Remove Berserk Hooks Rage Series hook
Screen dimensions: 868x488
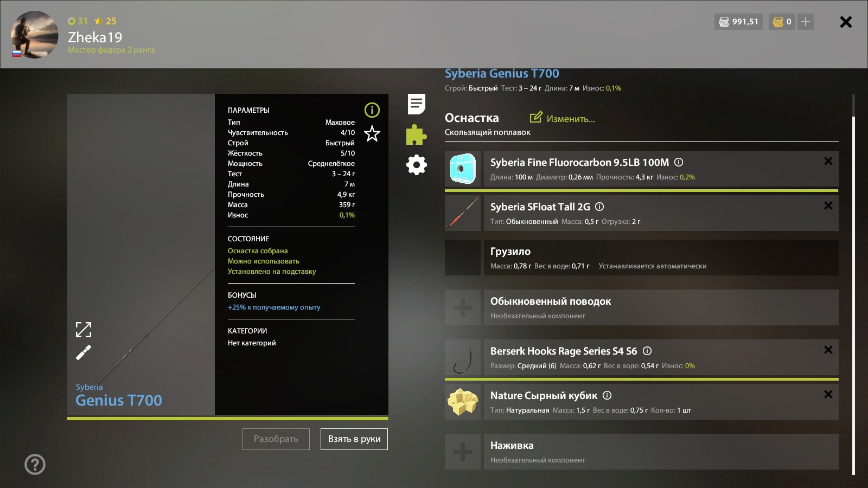pos(828,350)
